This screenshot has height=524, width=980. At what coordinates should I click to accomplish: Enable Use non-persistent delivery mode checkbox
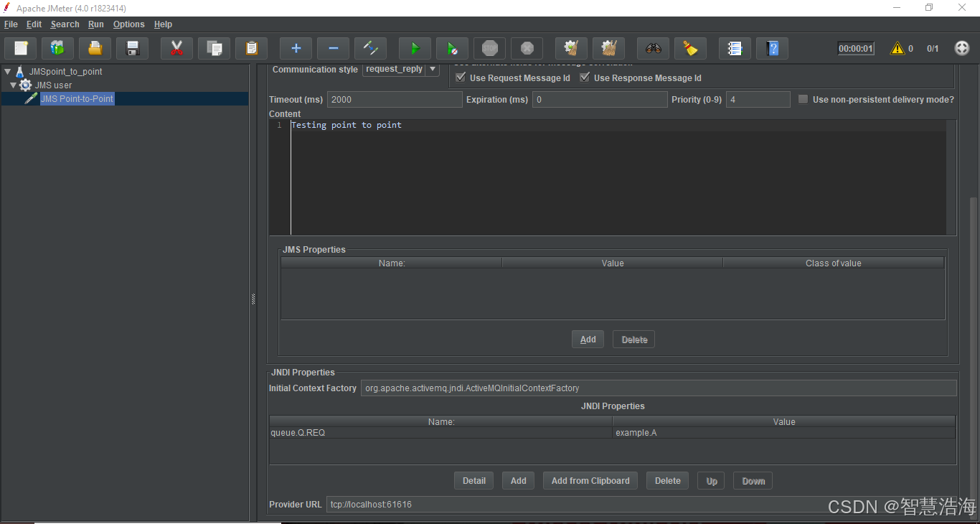804,99
